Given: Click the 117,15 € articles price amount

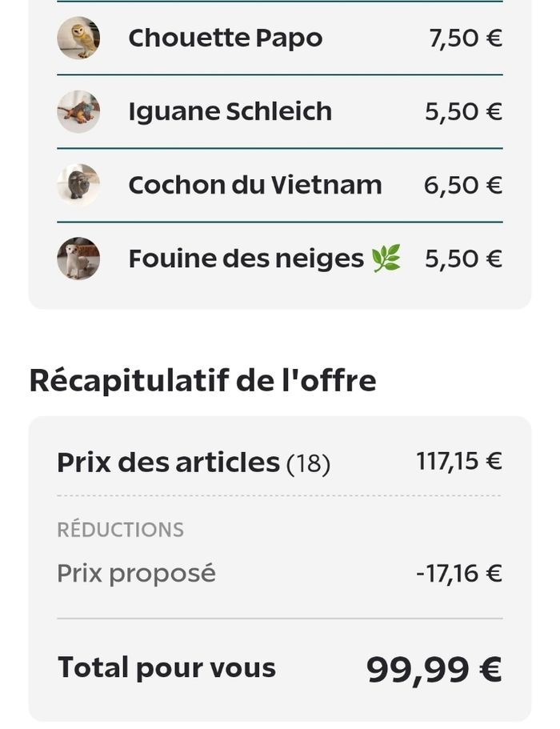Looking at the screenshot, I should (458, 461).
